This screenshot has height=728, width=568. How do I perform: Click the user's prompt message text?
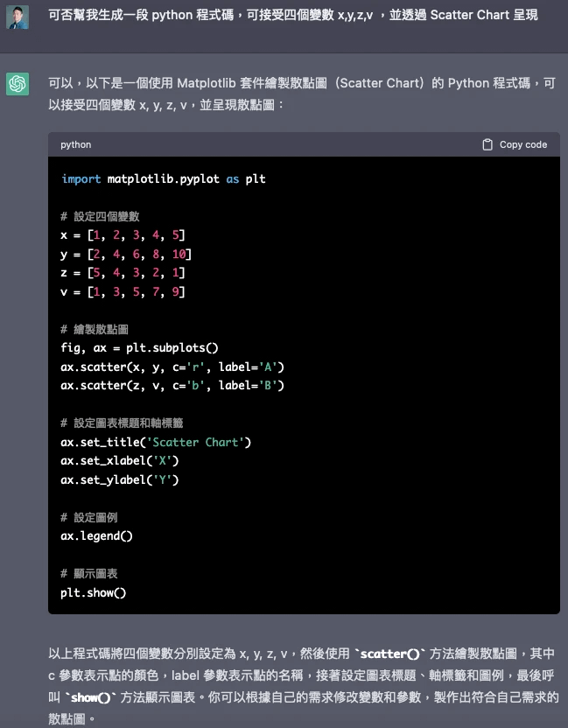click(x=292, y=16)
